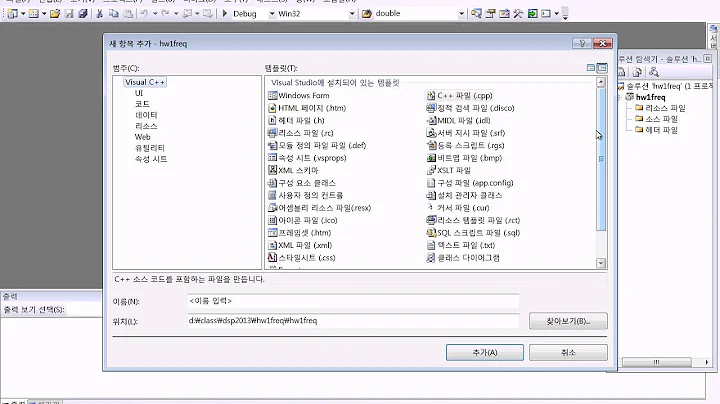720x404 pixels.
Task: Select the 코드 category
Action: pos(142,104)
